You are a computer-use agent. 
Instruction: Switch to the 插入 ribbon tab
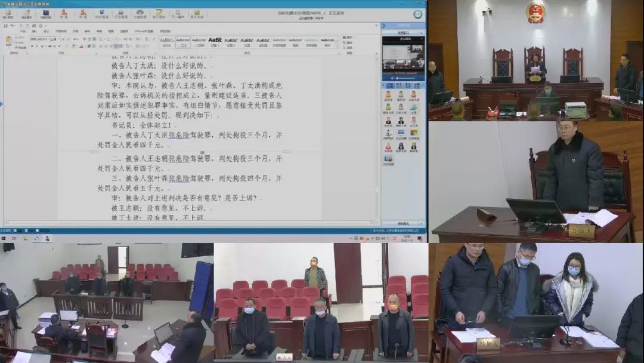click(x=34, y=32)
